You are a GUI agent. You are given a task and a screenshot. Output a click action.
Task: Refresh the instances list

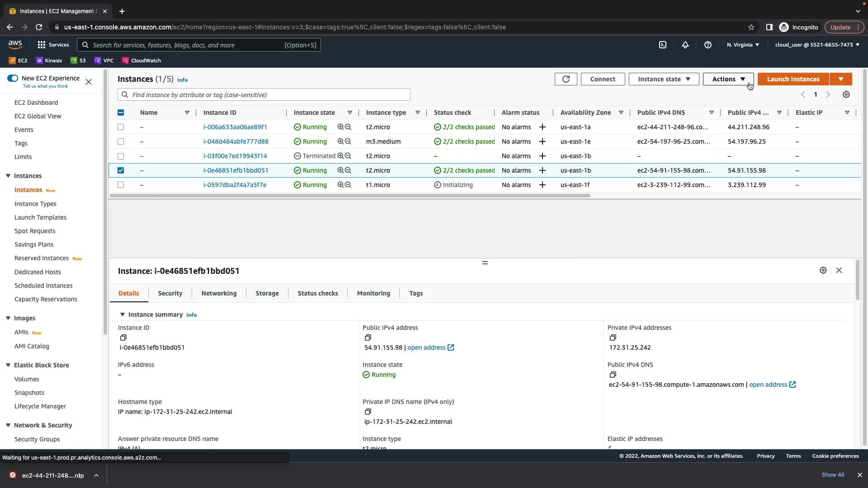566,79
